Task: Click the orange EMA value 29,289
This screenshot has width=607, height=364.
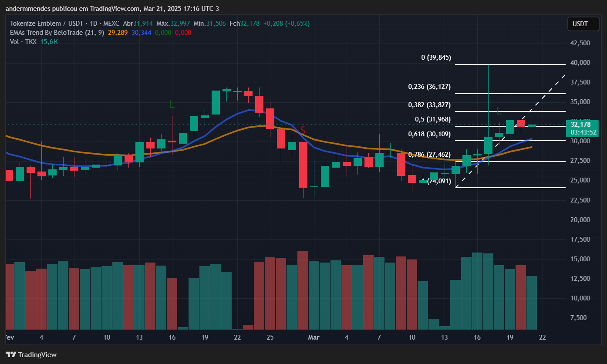Action: pos(118,33)
